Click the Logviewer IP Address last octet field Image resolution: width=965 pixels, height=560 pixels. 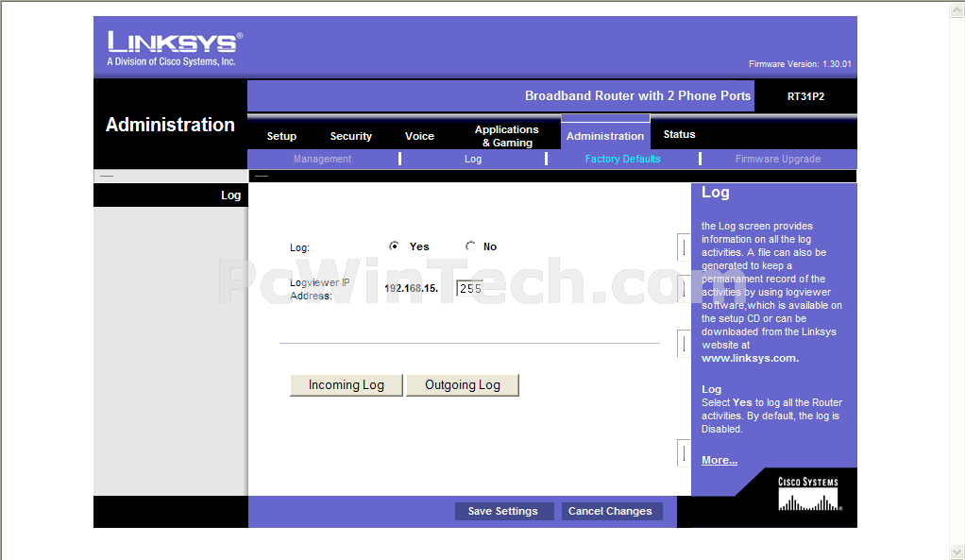(469, 288)
